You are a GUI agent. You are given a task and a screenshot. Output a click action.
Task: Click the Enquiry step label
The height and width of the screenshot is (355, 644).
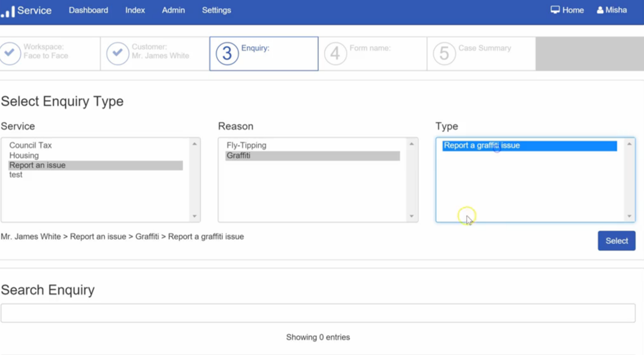255,48
